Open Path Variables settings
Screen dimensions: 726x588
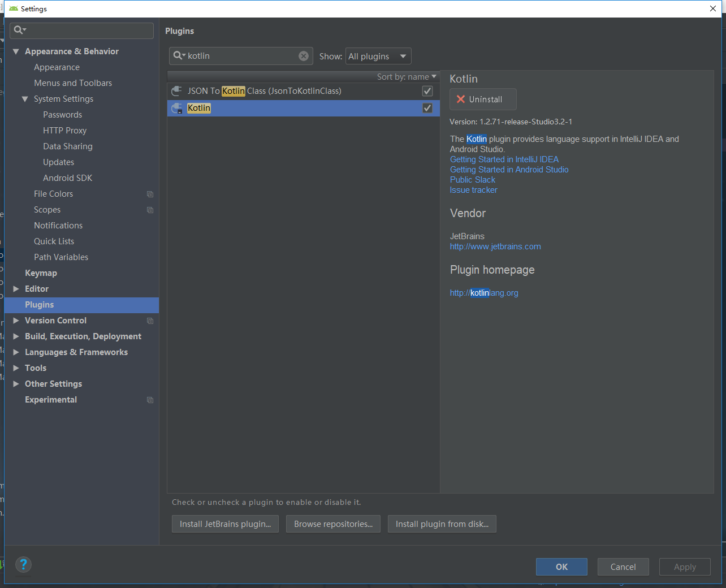pos(61,257)
